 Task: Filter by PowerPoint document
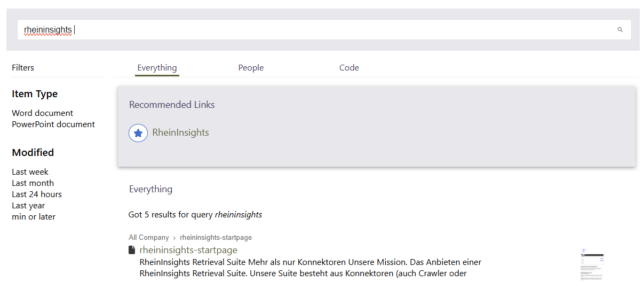click(x=53, y=124)
